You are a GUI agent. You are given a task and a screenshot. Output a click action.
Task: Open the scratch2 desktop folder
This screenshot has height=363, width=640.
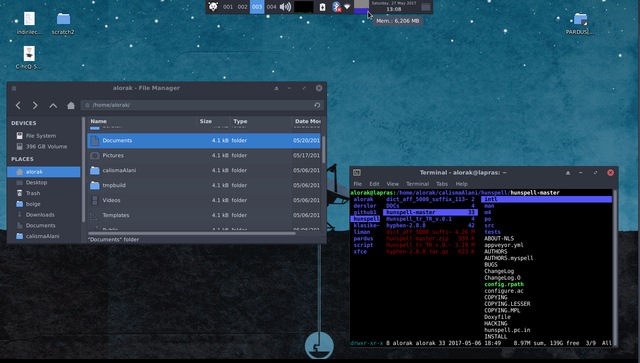[x=63, y=24]
